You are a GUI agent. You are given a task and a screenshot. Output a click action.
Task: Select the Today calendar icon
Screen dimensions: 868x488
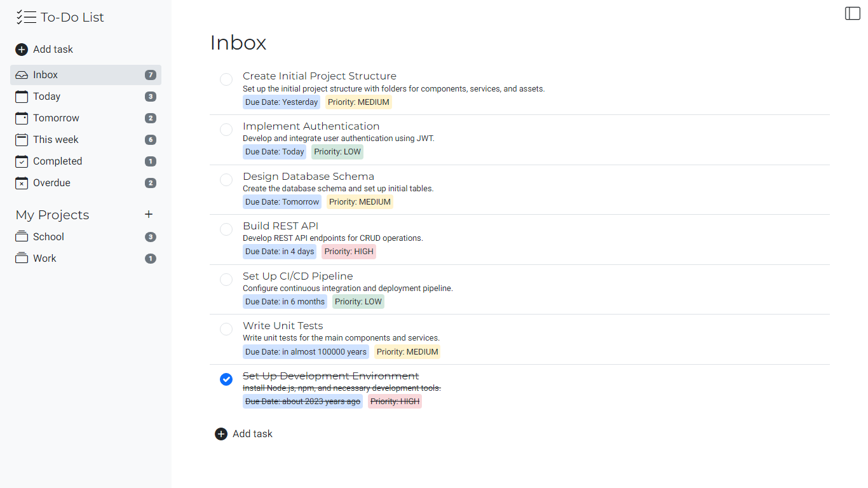point(20,96)
